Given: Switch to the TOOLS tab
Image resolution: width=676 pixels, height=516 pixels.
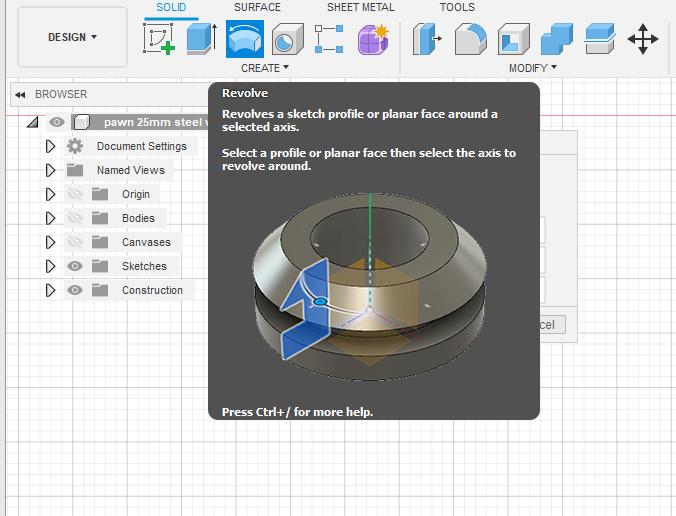Looking at the screenshot, I should 457,7.
